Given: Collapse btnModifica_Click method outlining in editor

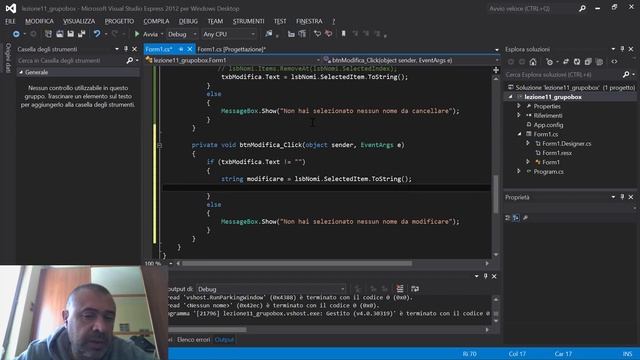Looking at the screenshot, I should point(159,145).
